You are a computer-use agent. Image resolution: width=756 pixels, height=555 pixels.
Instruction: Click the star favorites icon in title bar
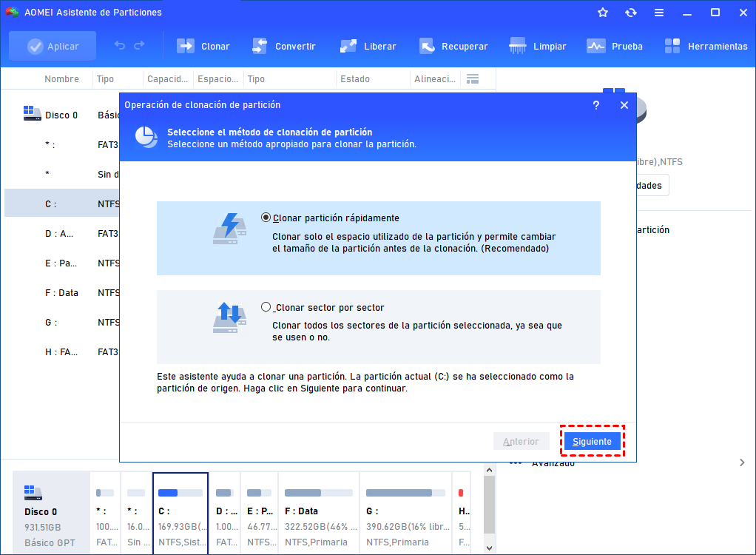coord(603,13)
